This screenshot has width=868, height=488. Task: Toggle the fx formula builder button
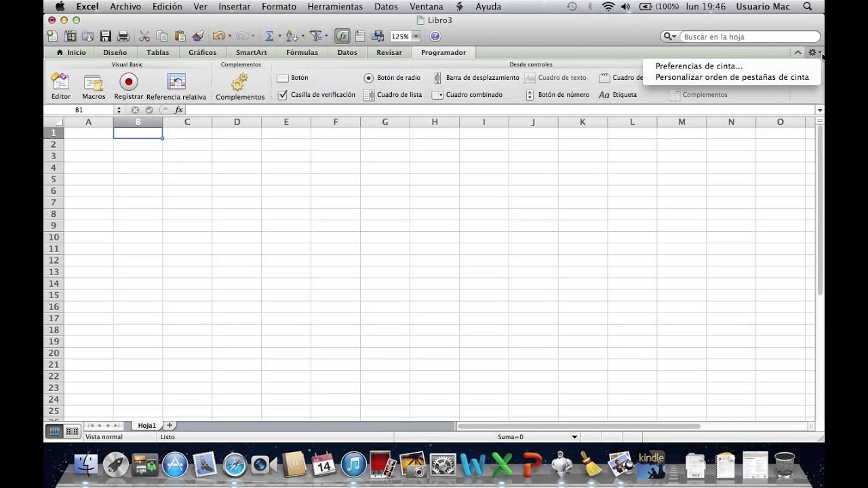(342, 37)
